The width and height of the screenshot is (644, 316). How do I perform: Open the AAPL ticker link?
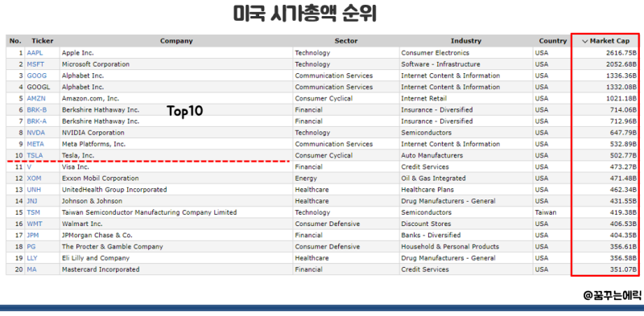(x=35, y=53)
